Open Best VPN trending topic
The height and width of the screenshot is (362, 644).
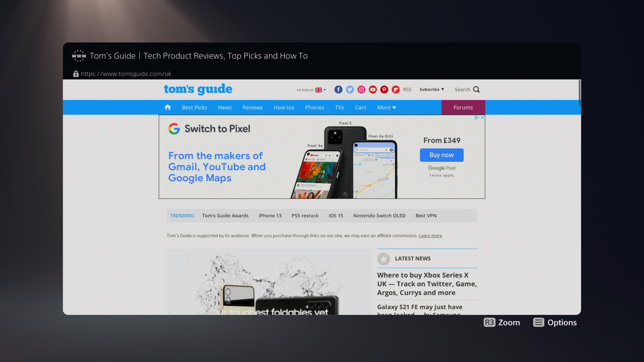(426, 216)
